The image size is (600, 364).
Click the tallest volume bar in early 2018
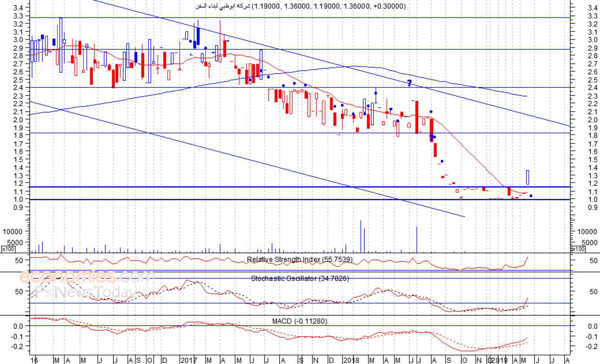click(361, 236)
